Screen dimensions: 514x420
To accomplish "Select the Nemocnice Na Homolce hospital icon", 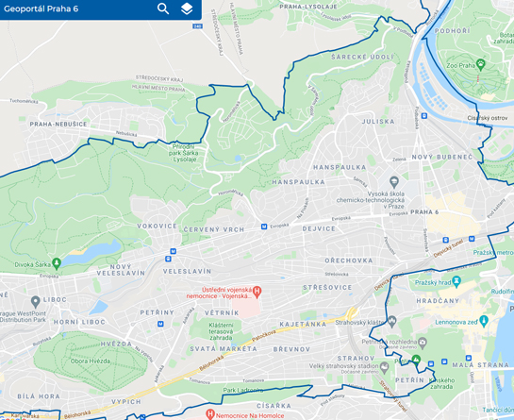I will pyautogui.click(x=209, y=414).
